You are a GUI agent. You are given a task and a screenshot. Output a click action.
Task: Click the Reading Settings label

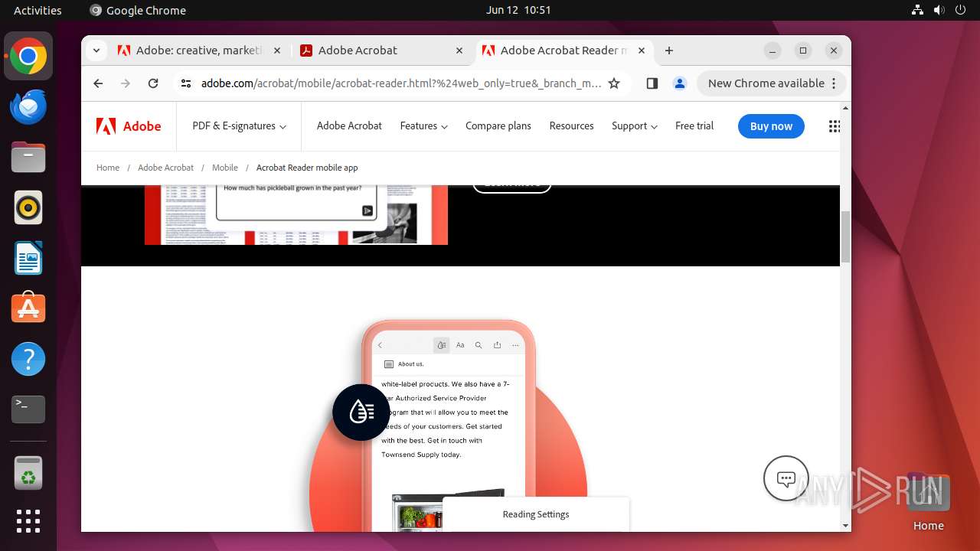coord(536,514)
